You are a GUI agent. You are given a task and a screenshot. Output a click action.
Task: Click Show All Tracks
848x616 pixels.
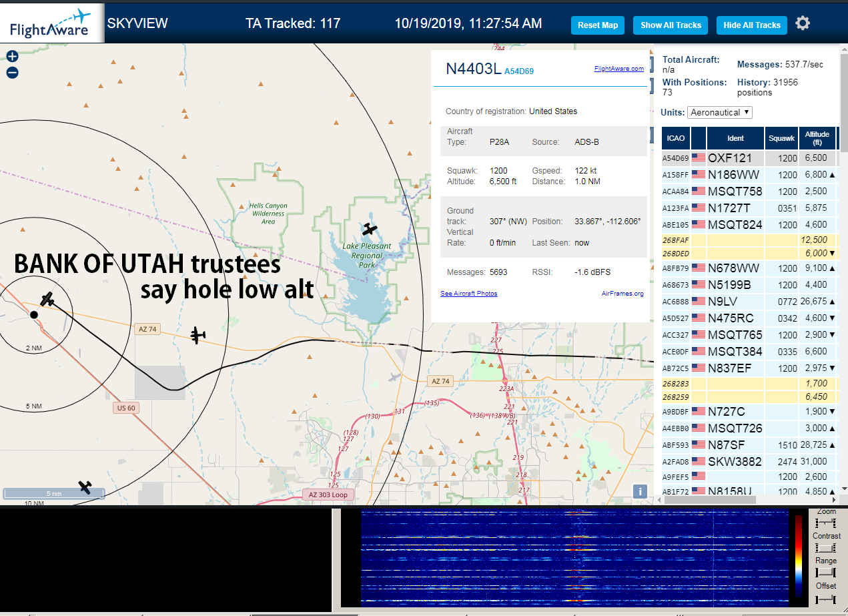[x=671, y=25]
